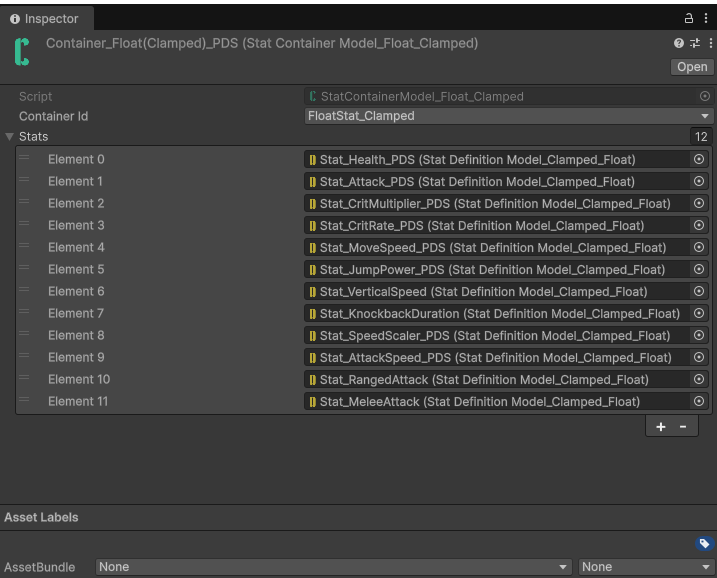This screenshot has height=578, width=717.
Task: Open object picker for Stat_AttackSpeed_PDS
Action: (699, 357)
